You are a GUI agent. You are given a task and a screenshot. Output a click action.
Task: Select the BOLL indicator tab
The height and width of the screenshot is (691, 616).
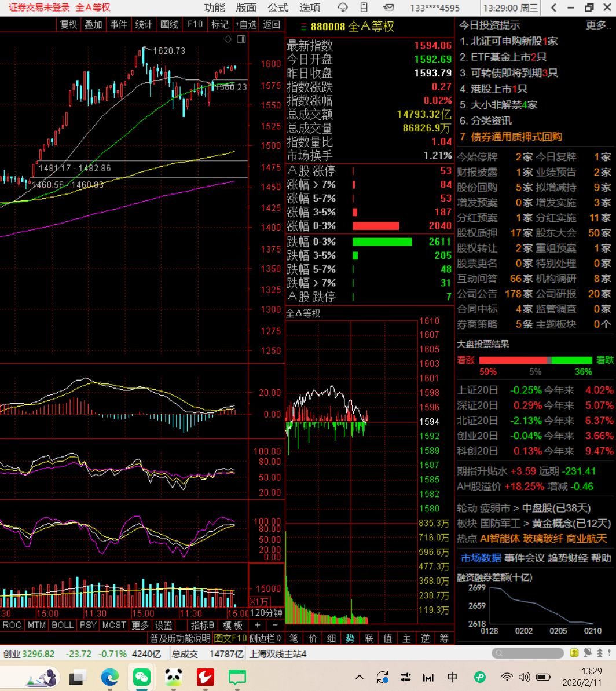pyautogui.click(x=63, y=626)
